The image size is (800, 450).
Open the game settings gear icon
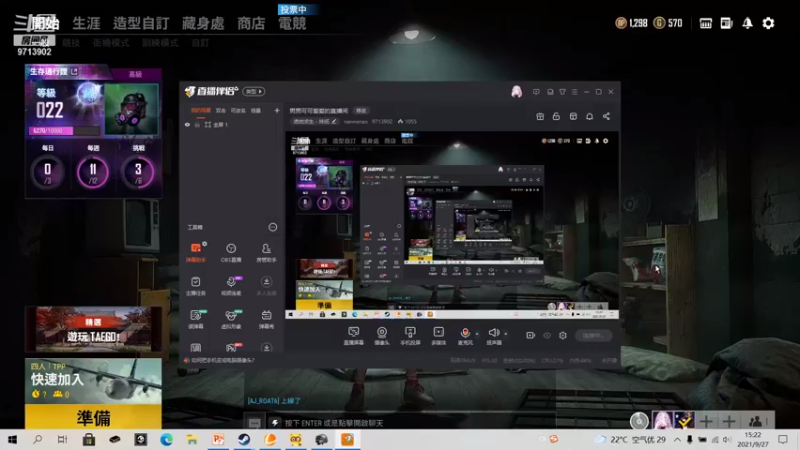tap(768, 23)
